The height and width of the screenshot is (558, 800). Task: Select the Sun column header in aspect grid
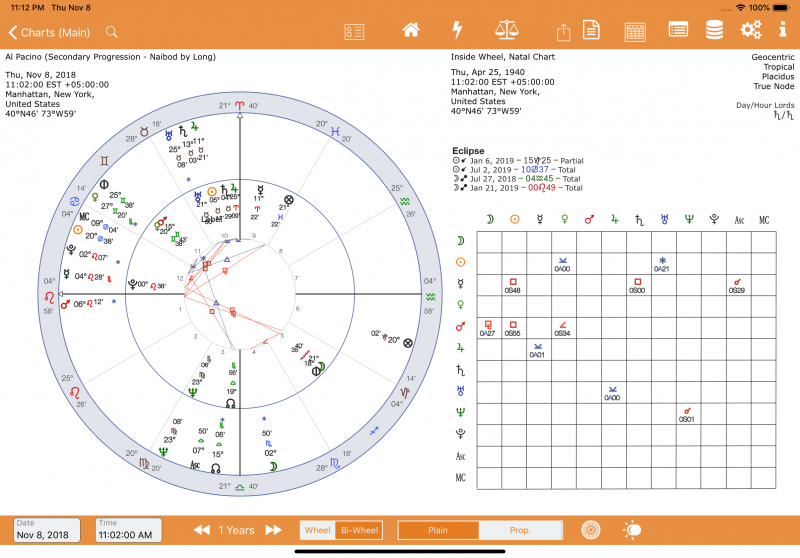pos(514,219)
